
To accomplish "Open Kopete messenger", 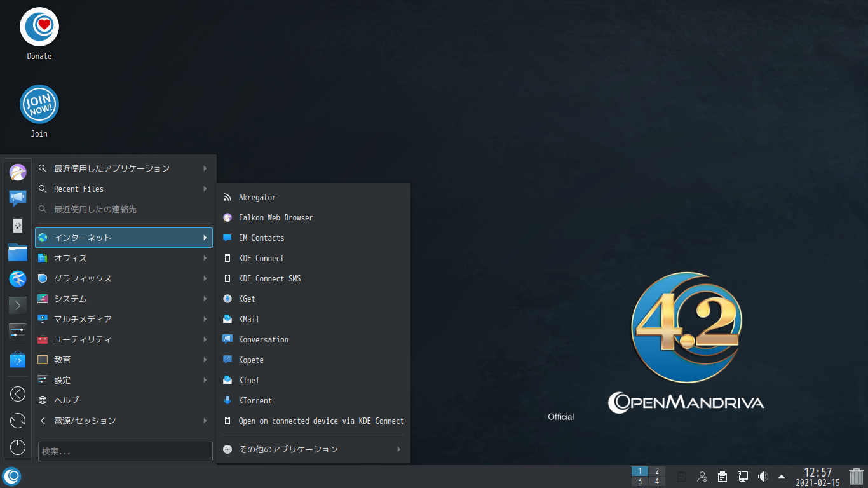I will click(313, 360).
